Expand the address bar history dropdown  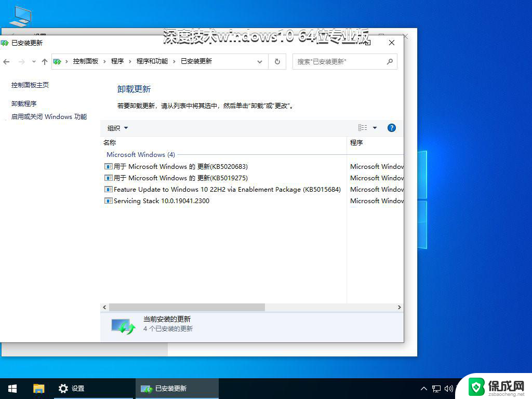[x=260, y=62]
